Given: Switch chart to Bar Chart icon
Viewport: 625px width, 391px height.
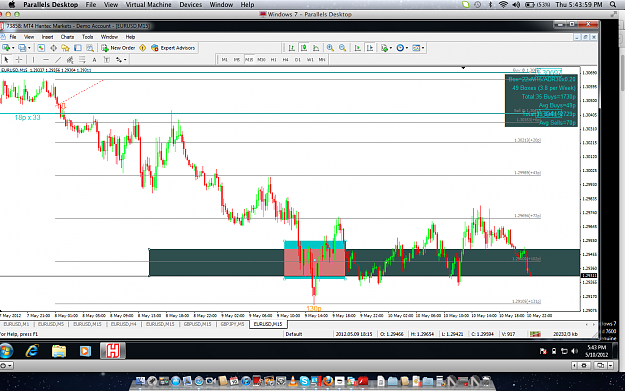Looking at the screenshot, I should tap(291, 48).
